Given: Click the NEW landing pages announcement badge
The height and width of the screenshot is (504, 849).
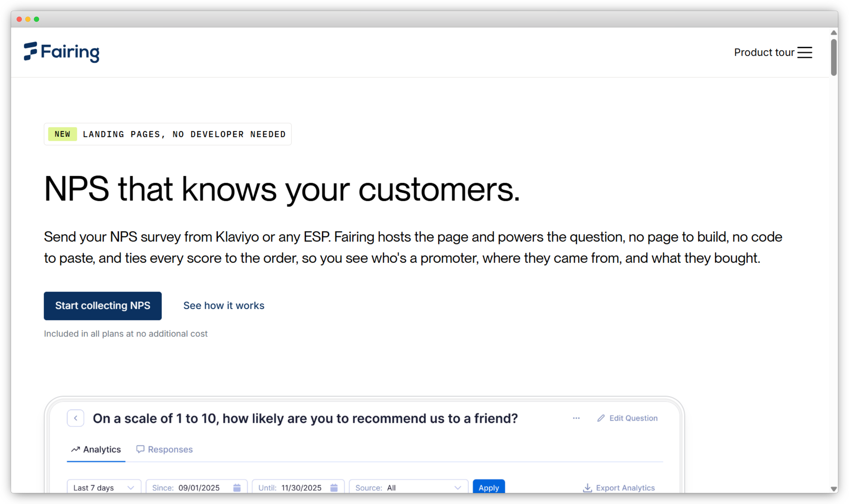Looking at the screenshot, I should coord(168,134).
